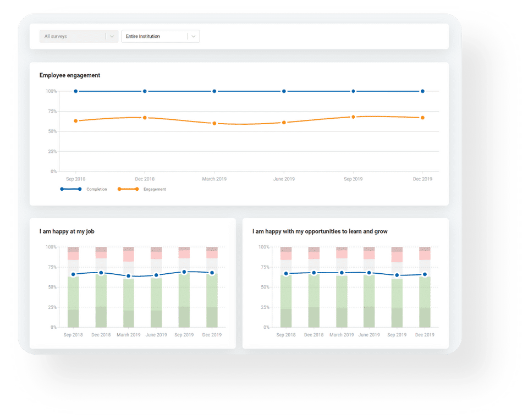Select Engagement point at Dec 2019
528x420 pixels.
click(422, 118)
